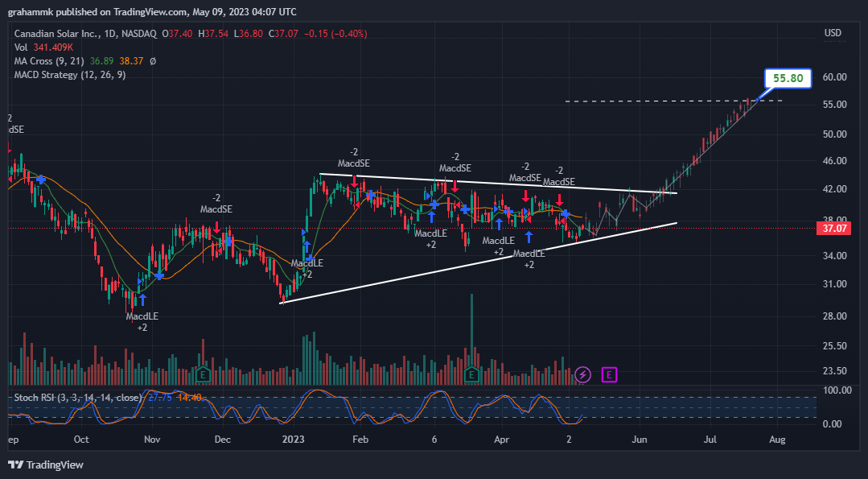This screenshot has width=868, height=479.
Task: Click the USD currency label
Action: pos(833,33)
